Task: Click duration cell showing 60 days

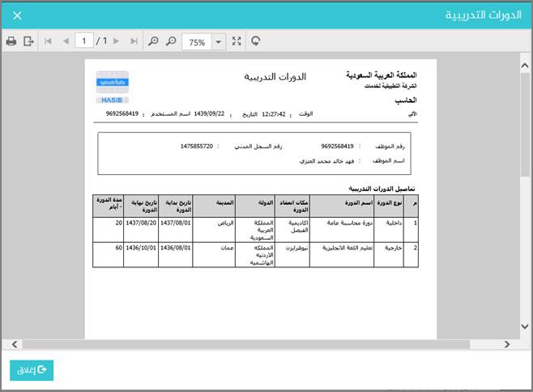Action: [108, 254]
